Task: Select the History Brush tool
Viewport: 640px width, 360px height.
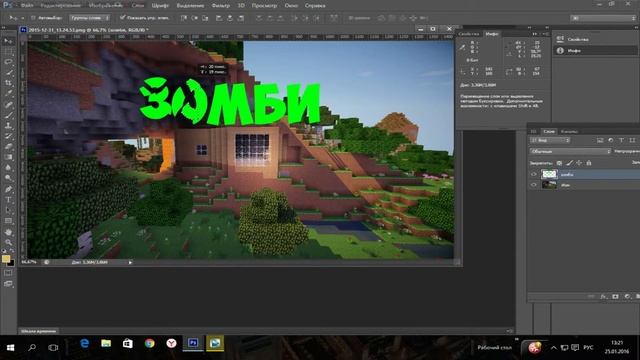Action: 8,136
